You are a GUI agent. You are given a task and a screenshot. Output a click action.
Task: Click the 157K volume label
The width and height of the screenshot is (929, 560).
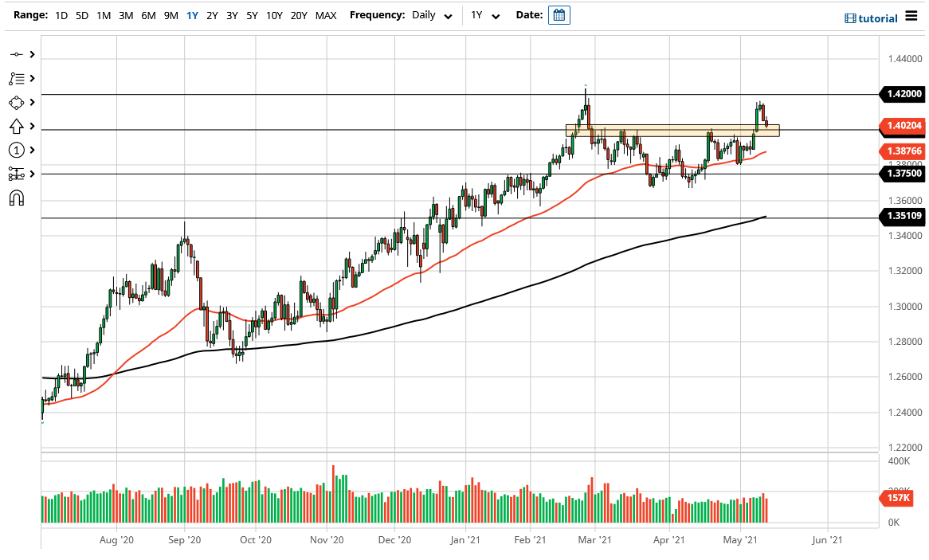click(x=896, y=498)
